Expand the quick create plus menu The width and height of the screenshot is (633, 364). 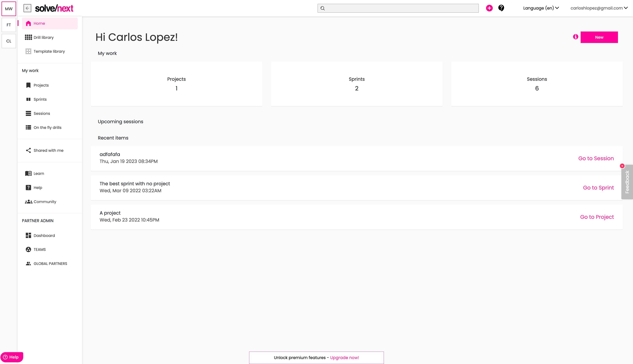489,8
